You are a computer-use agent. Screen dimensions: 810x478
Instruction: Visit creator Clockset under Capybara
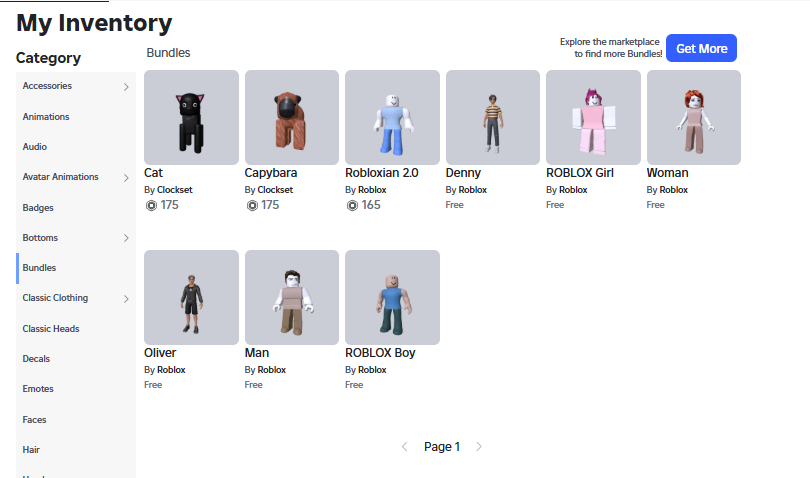[x=275, y=190]
